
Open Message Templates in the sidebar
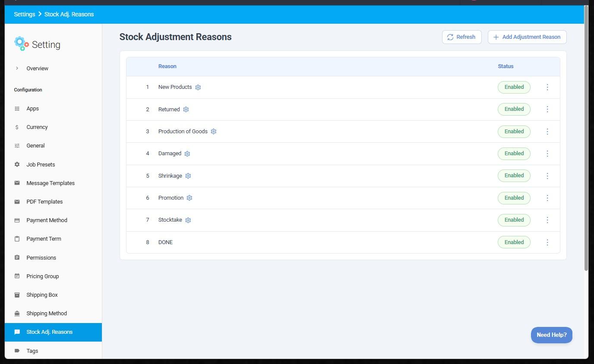(x=51, y=183)
